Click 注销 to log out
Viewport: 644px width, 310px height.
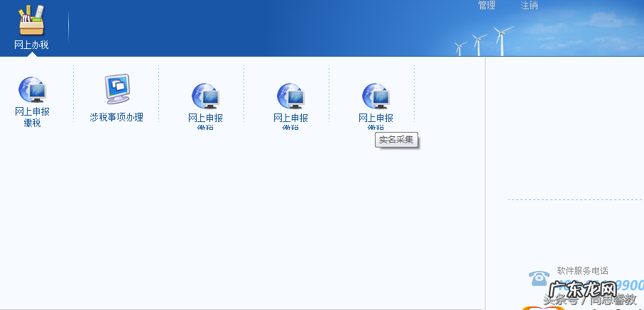[x=530, y=6]
